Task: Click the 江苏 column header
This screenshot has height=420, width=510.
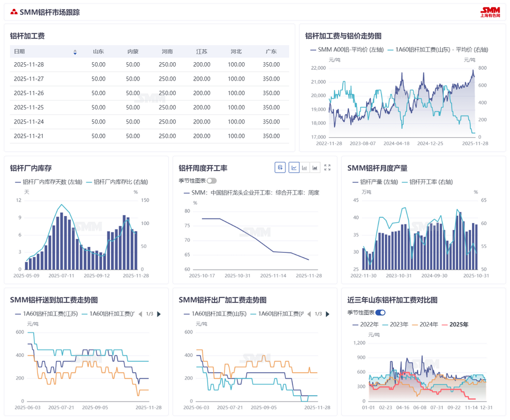Action: 202,52
